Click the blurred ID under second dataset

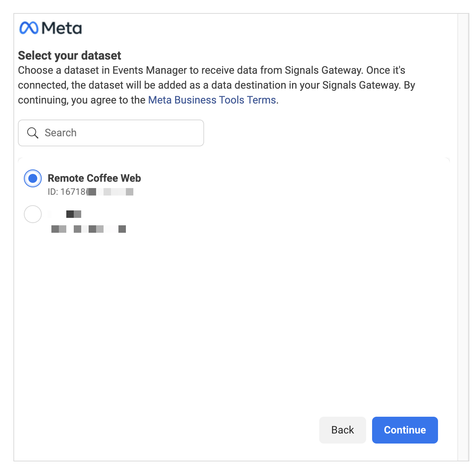[88, 229]
